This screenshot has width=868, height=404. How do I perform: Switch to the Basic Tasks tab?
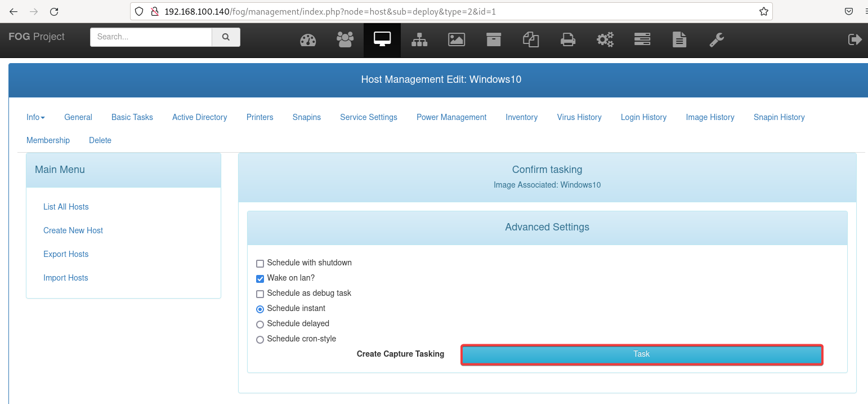(x=132, y=117)
